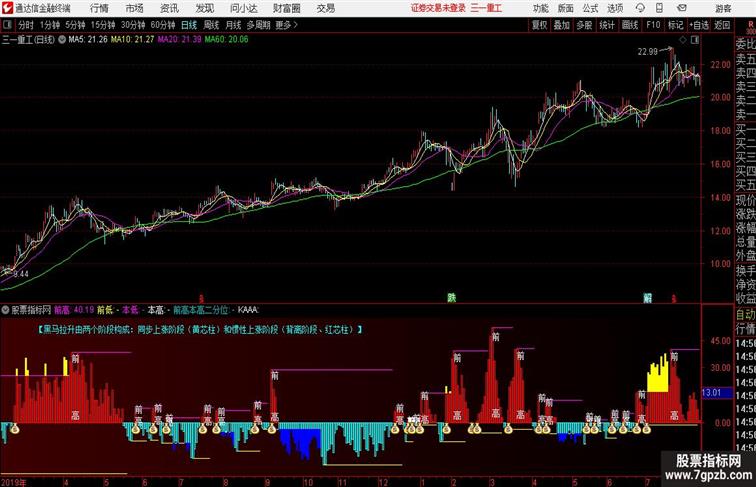Switch to 30分钟 chart period
756x487 pixels.
click(133, 25)
